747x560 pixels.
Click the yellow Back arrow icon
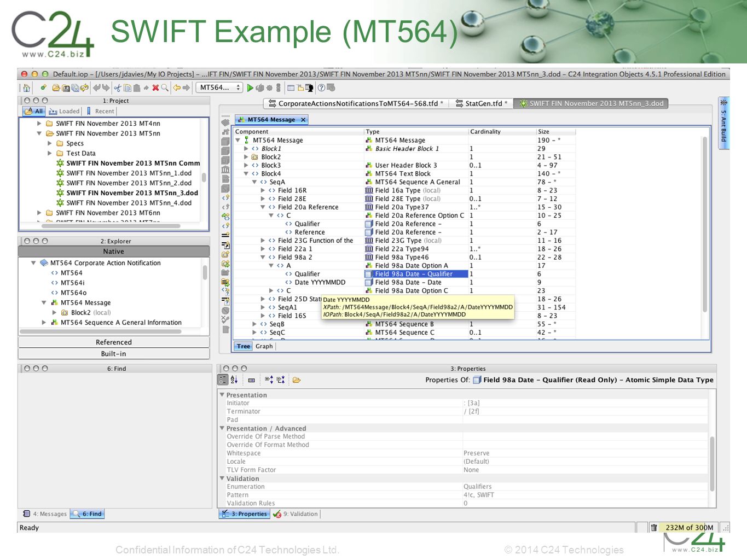click(x=177, y=87)
